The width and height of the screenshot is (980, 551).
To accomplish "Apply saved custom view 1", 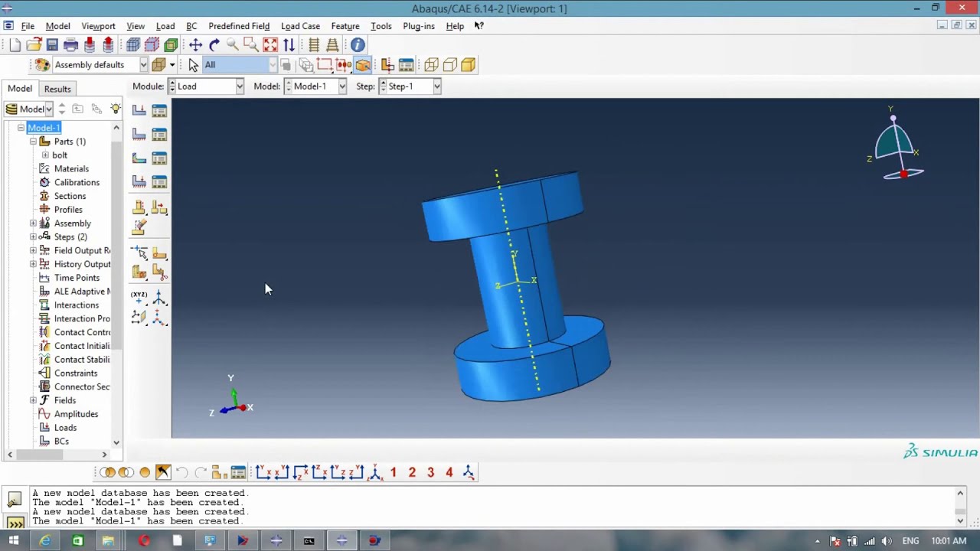I will pyautogui.click(x=394, y=473).
